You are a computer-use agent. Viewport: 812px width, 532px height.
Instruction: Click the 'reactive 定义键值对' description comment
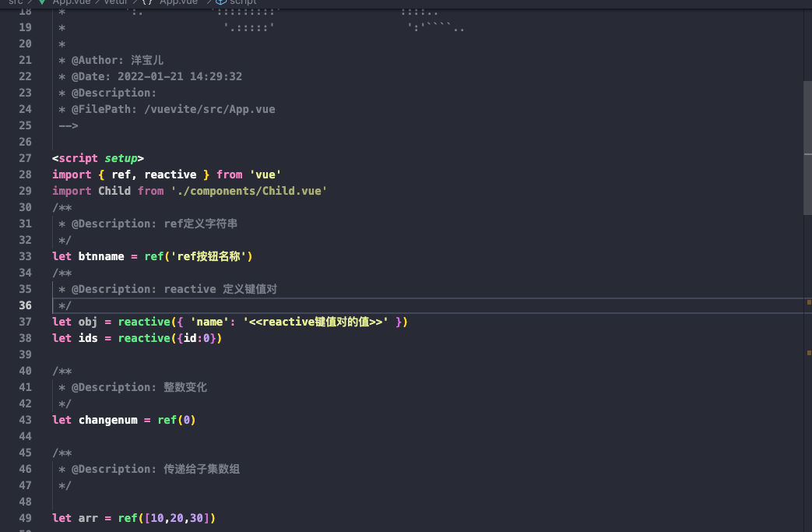click(220, 289)
